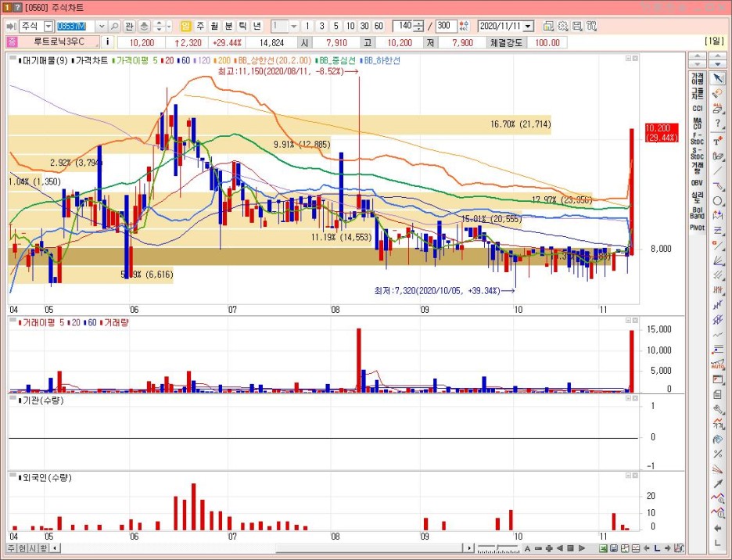Image resolution: width=732 pixels, height=560 pixels.
Task: Select daily 일 period toggle
Action: [186, 26]
